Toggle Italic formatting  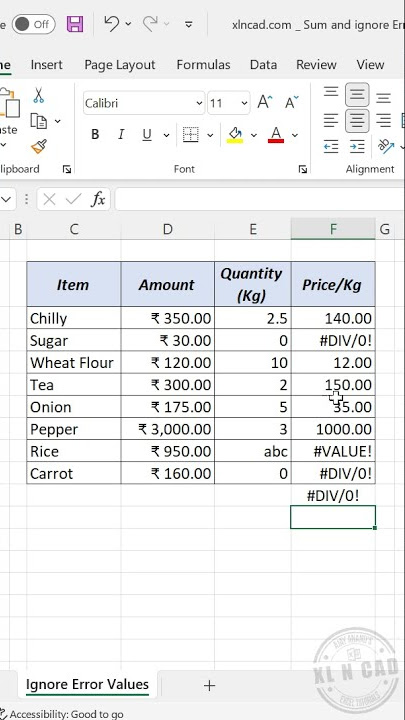pos(121,135)
